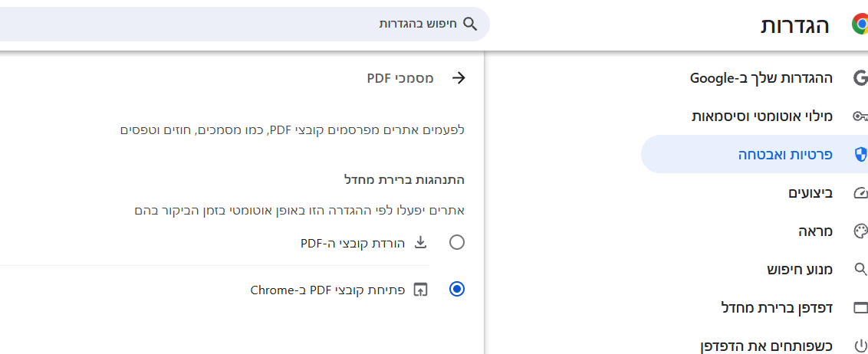This screenshot has height=354, width=868.
Task: Click the Chrome logo beside הגדרות
Action: coord(859,25)
